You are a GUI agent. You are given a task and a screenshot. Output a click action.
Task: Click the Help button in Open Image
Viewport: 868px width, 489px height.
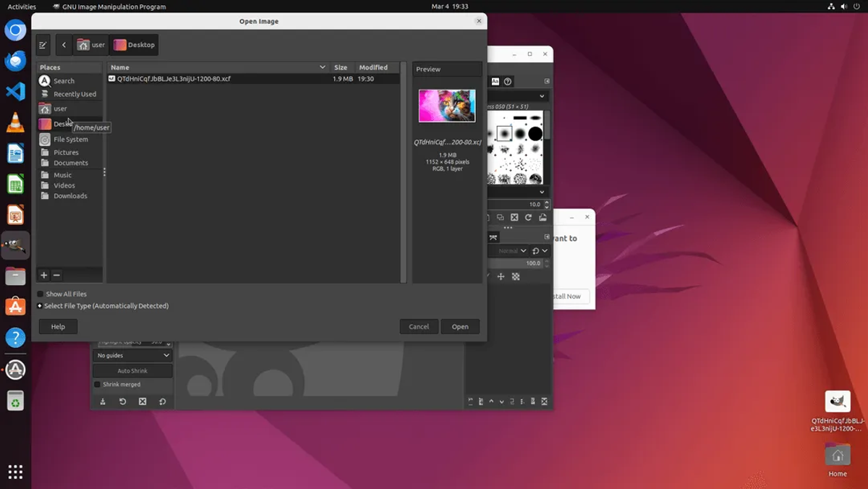58,327
